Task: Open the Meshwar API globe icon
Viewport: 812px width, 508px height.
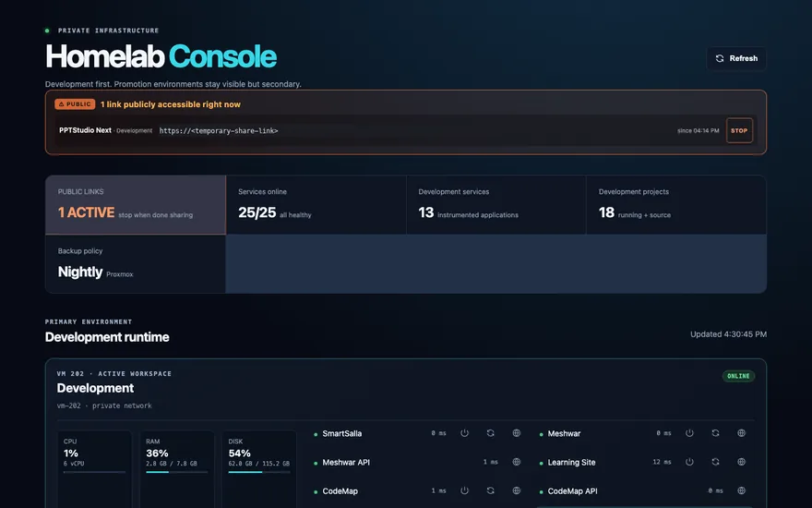Action: (x=517, y=462)
